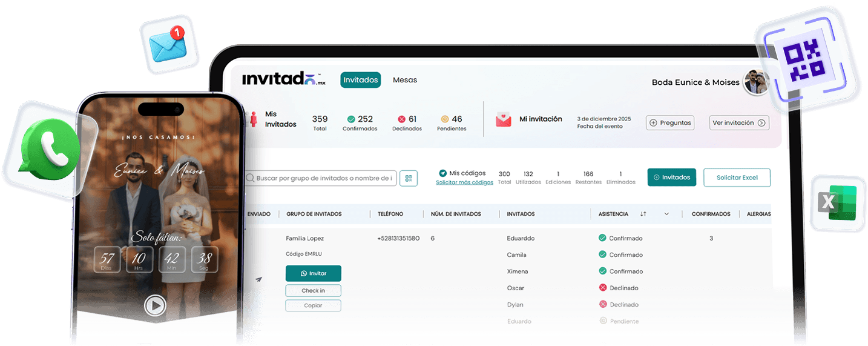Image resolution: width=868 pixels, height=346 pixels.
Task: Click the Check in button
Action: pos(313,291)
